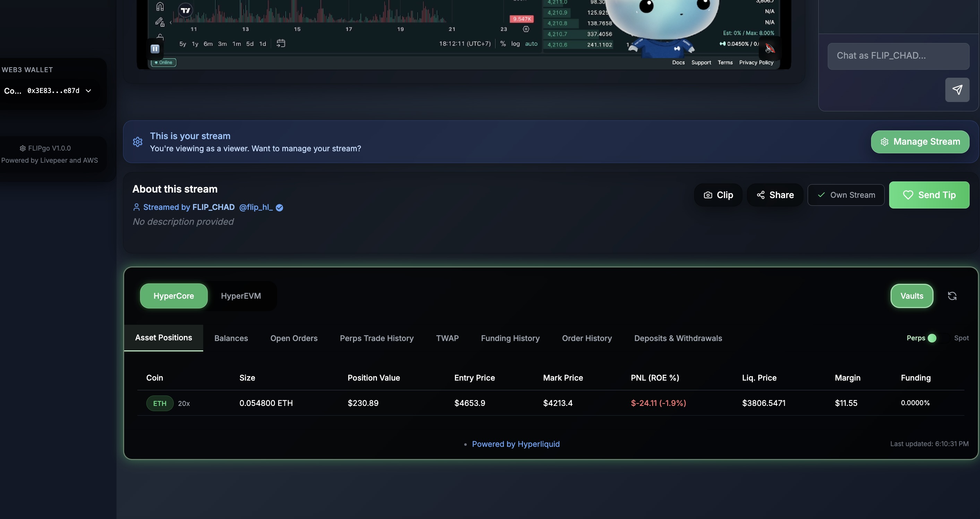Screen dimensions: 980x519
Task: Open the Balances tab
Action: (x=231, y=338)
